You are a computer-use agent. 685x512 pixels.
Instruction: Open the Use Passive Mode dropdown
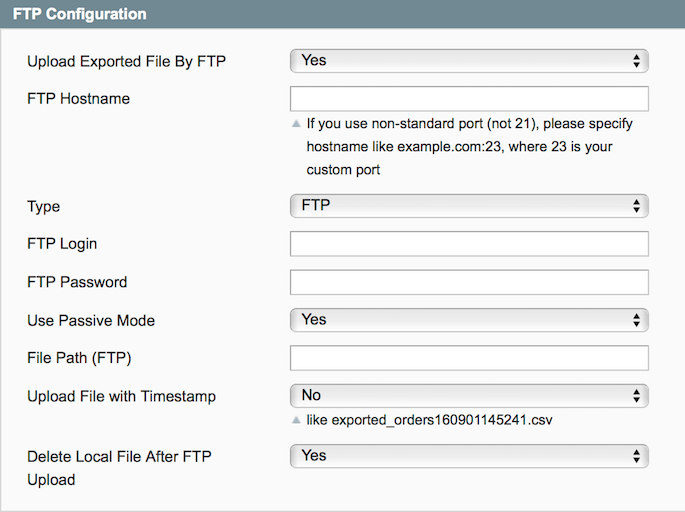(x=469, y=320)
